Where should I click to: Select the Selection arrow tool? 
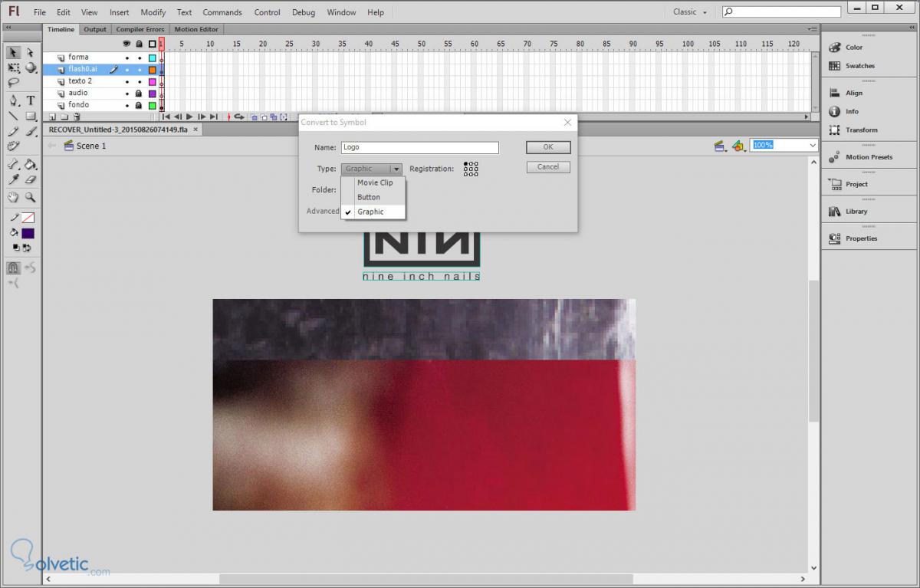(x=14, y=53)
